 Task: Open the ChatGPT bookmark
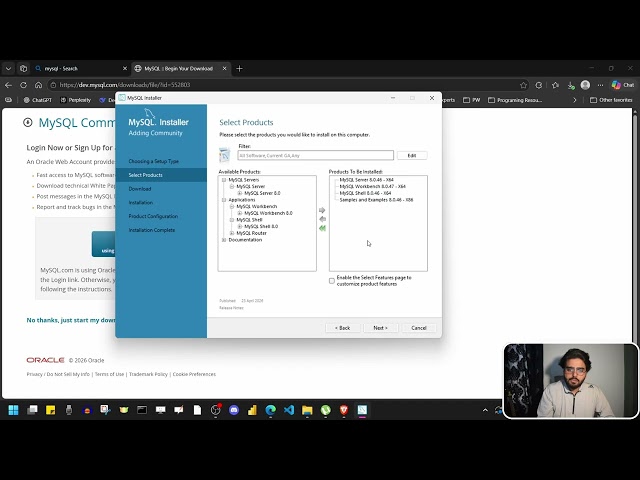pos(38,100)
